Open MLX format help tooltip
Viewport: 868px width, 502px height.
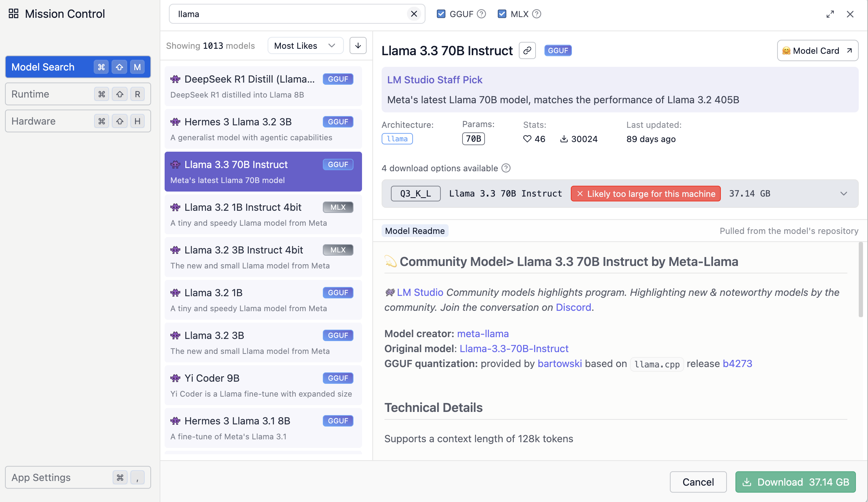[x=537, y=14]
